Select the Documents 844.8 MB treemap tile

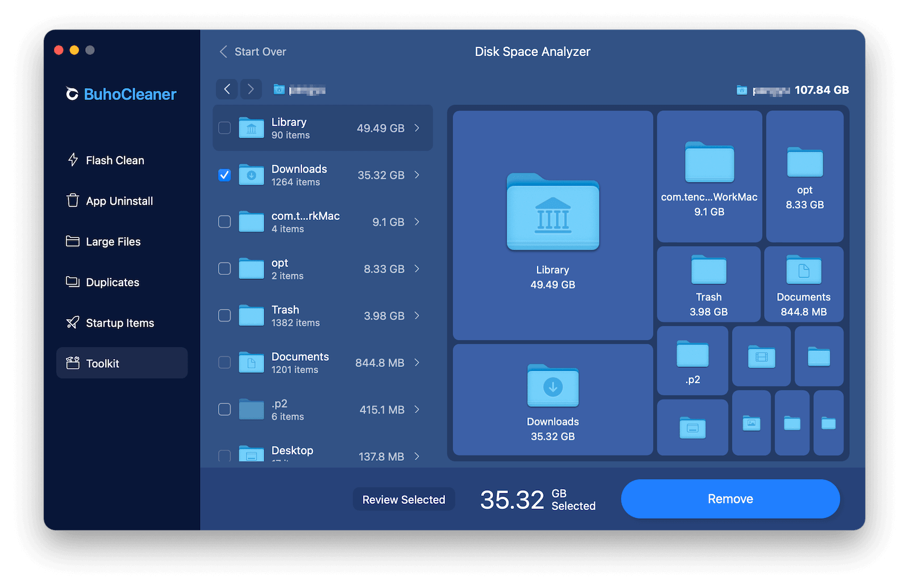tap(804, 284)
